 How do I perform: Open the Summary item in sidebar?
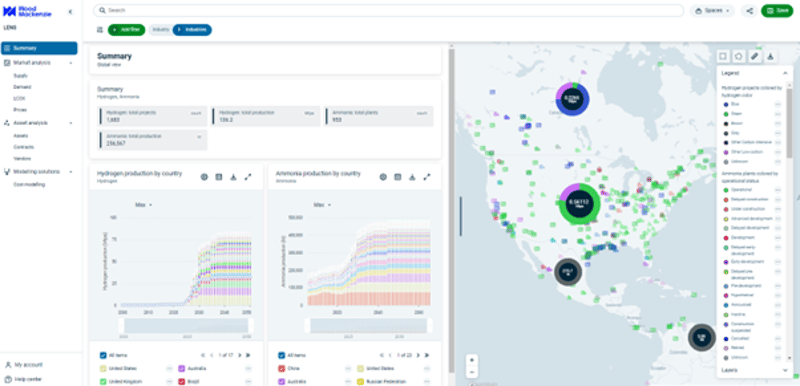click(39, 48)
